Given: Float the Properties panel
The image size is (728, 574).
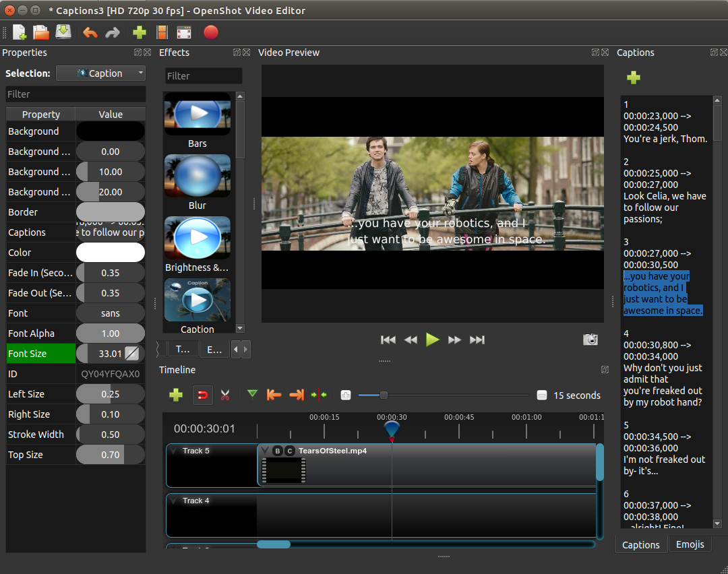Looking at the screenshot, I should point(138,53).
